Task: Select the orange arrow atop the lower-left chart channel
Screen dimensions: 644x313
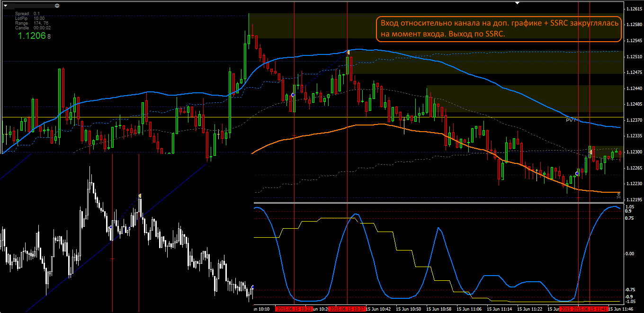Action: pos(140,195)
